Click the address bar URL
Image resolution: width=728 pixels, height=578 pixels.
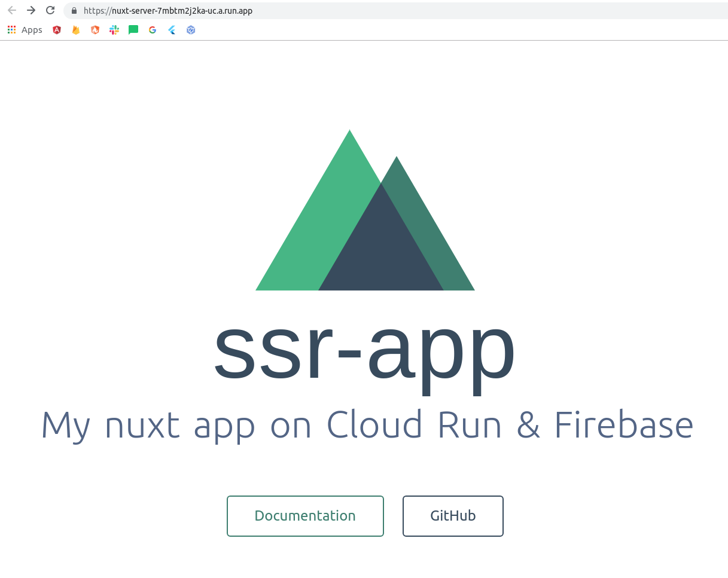point(167,10)
